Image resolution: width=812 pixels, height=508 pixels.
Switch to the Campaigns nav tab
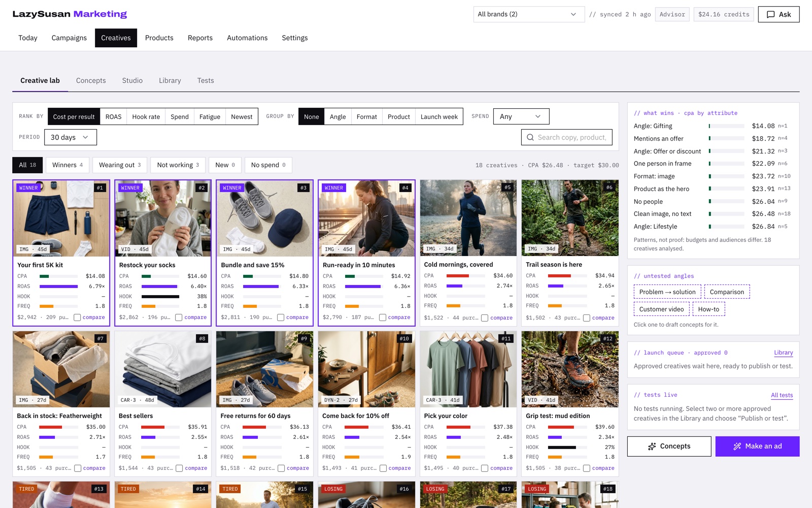coord(69,38)
